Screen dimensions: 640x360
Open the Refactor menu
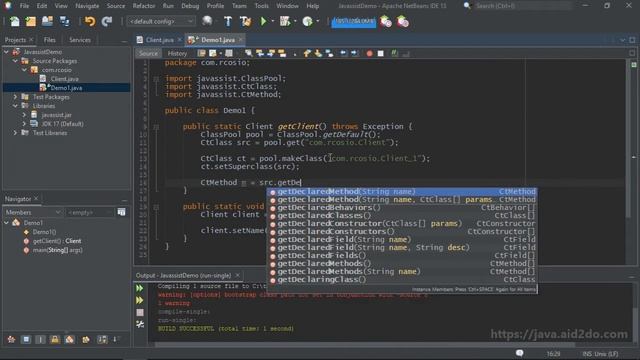tap(144, 6)
